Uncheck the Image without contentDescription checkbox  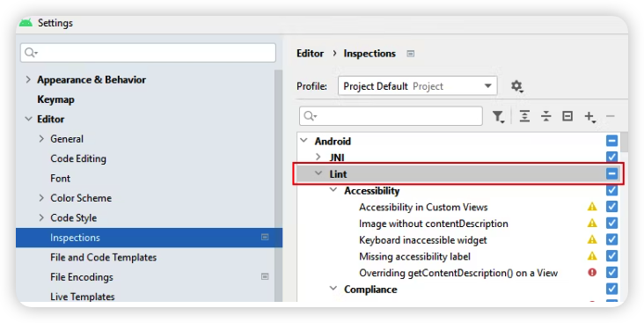(x=611, y=224)
